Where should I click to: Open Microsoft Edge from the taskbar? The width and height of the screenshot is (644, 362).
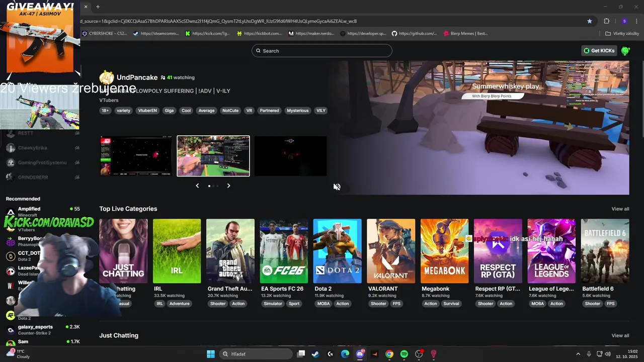pos(345,354)
